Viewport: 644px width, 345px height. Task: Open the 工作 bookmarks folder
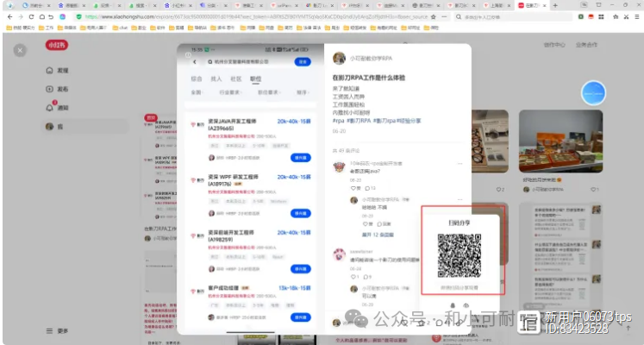point(46,28)
